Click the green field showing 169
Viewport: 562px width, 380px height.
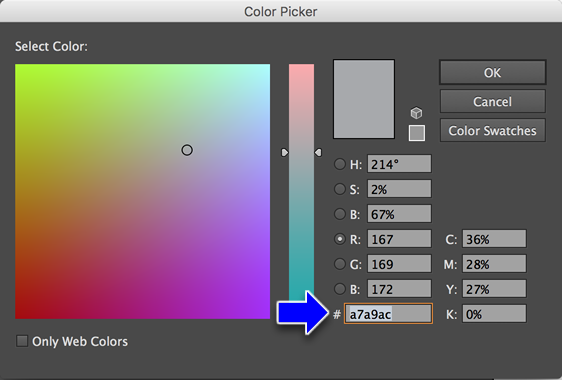click(399, 264)
